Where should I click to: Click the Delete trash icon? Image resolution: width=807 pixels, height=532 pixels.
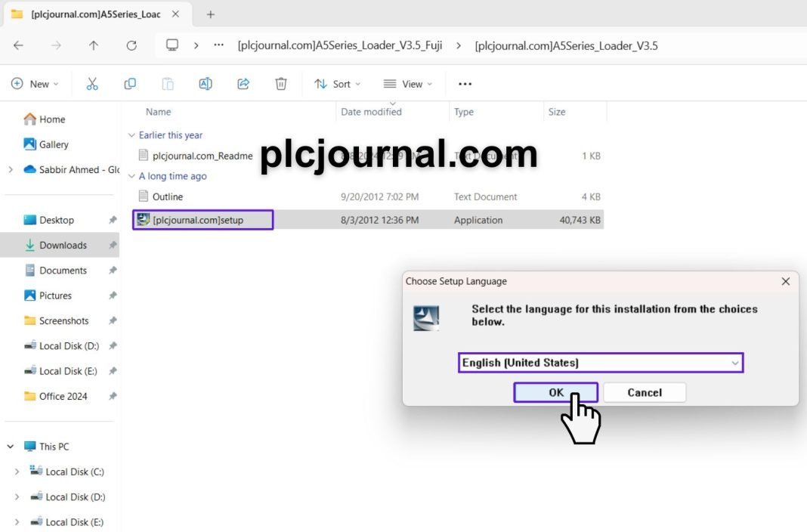pos(281,84)
